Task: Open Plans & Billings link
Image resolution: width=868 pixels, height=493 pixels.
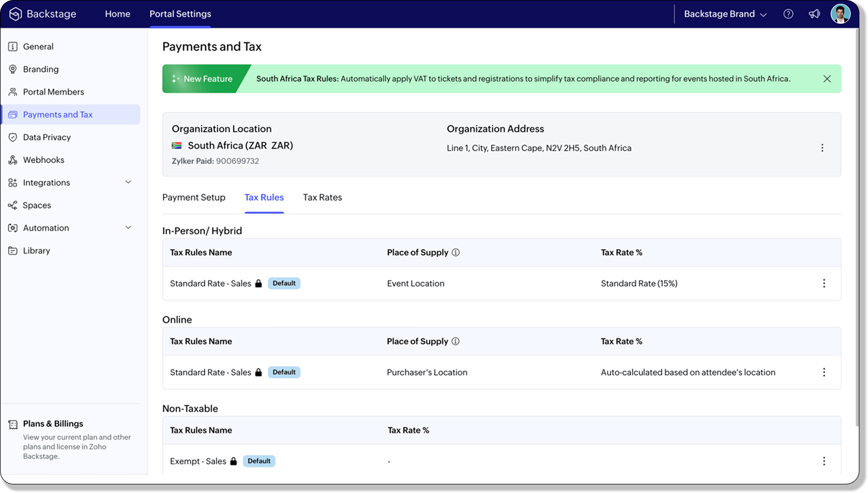Action: click(53, 424)
